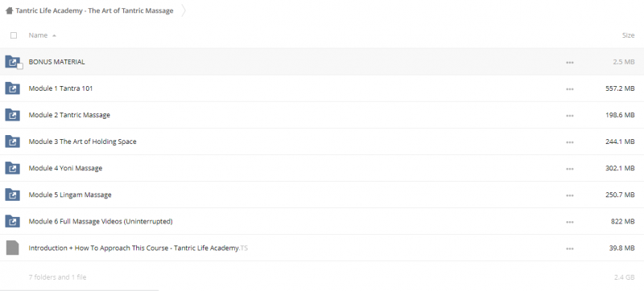
Task: Click the breadcrumb chevron after folder title
Action: pyautogui.click(x=184, y=11)
